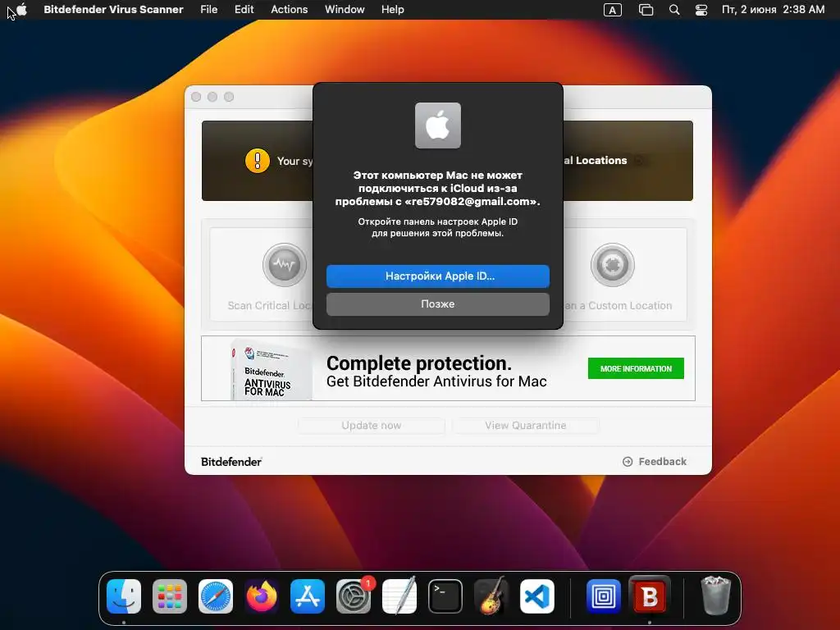Open Spotlight search magnifier
Viewport: 840px width, 630px height.
tap(674, 10)
